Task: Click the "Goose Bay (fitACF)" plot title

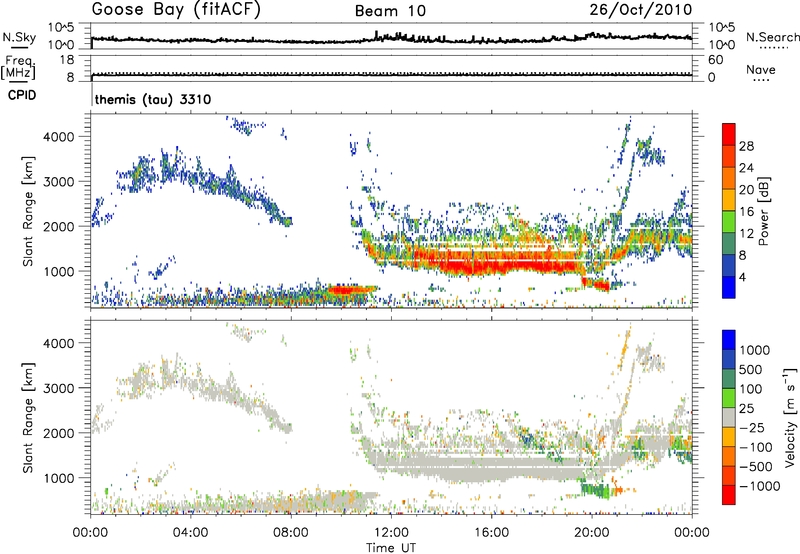Action: [176, 9]
